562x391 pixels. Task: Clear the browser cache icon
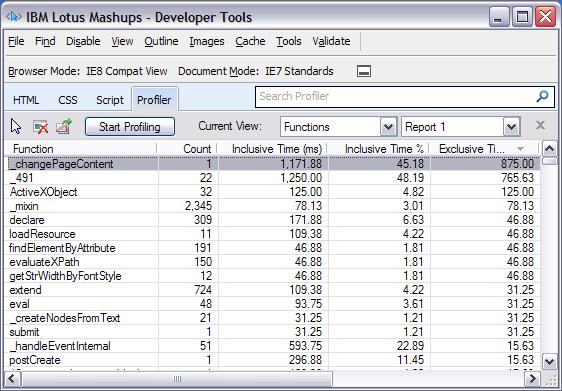40,127
